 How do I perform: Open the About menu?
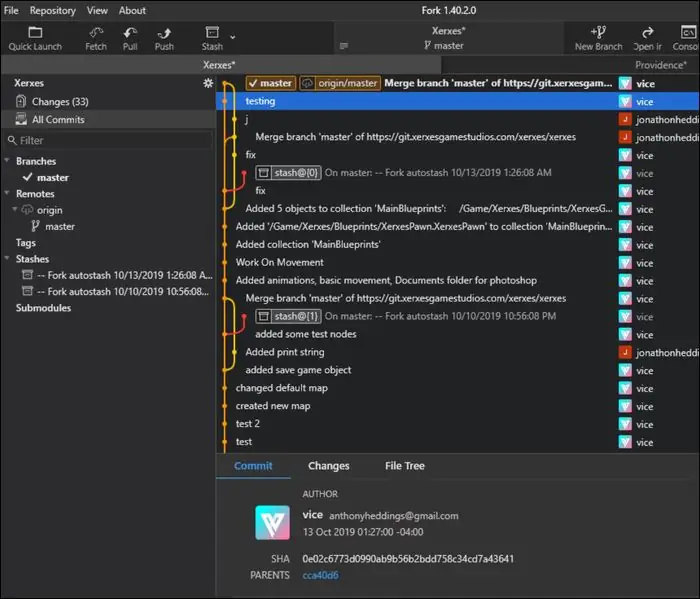tap(132, 10)
